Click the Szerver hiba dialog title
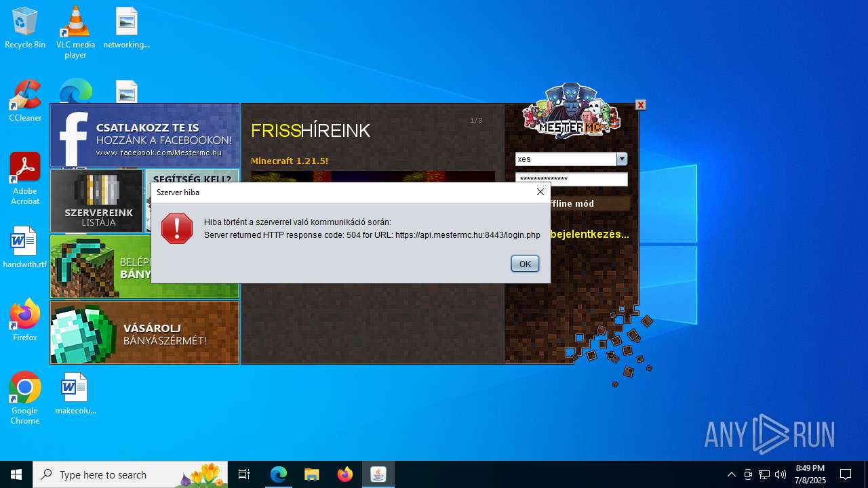868x488 pixels. (x=178, y=192)
